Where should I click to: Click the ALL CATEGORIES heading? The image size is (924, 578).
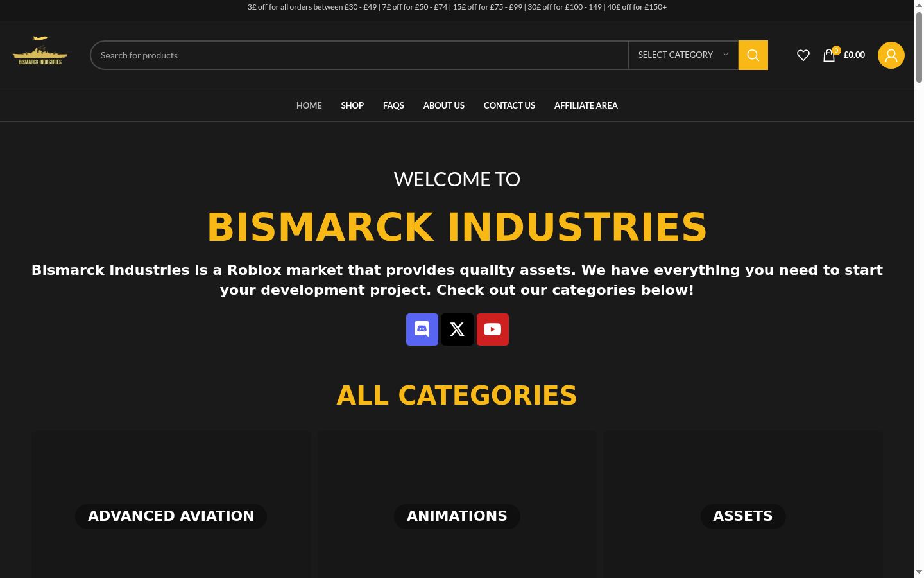tap(457, 396)
